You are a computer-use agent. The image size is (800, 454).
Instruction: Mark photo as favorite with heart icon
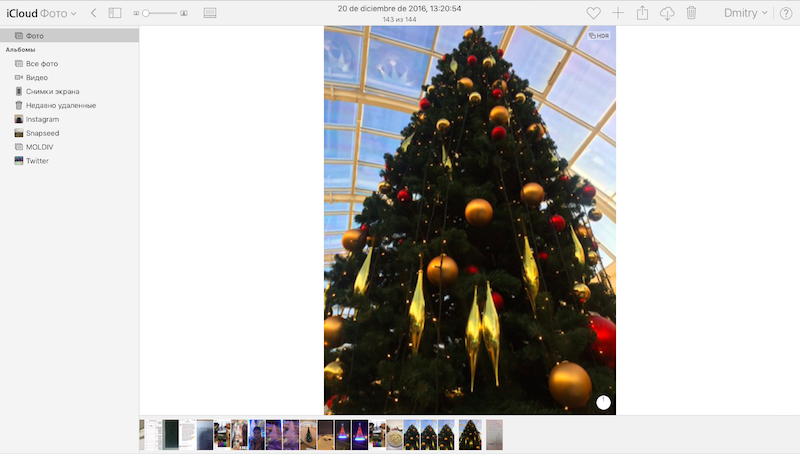(593, 13)
